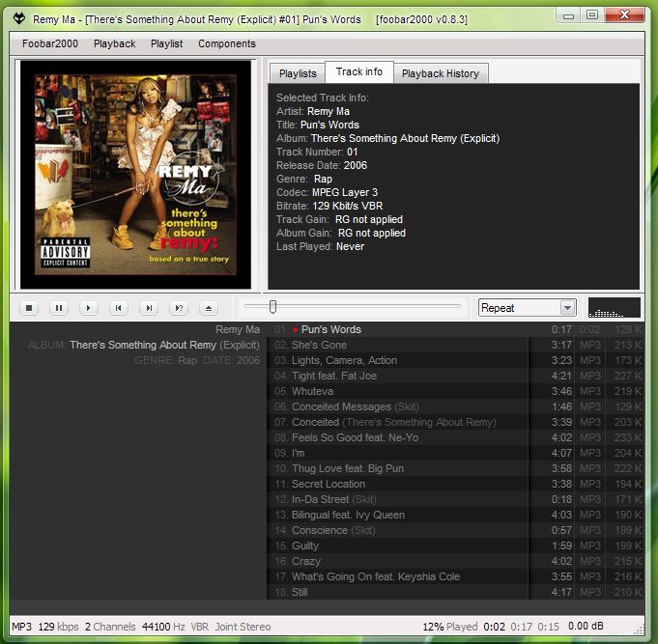Click the Last Played: Never info line
The image size is (658, 644).
[x=320, y=246]
